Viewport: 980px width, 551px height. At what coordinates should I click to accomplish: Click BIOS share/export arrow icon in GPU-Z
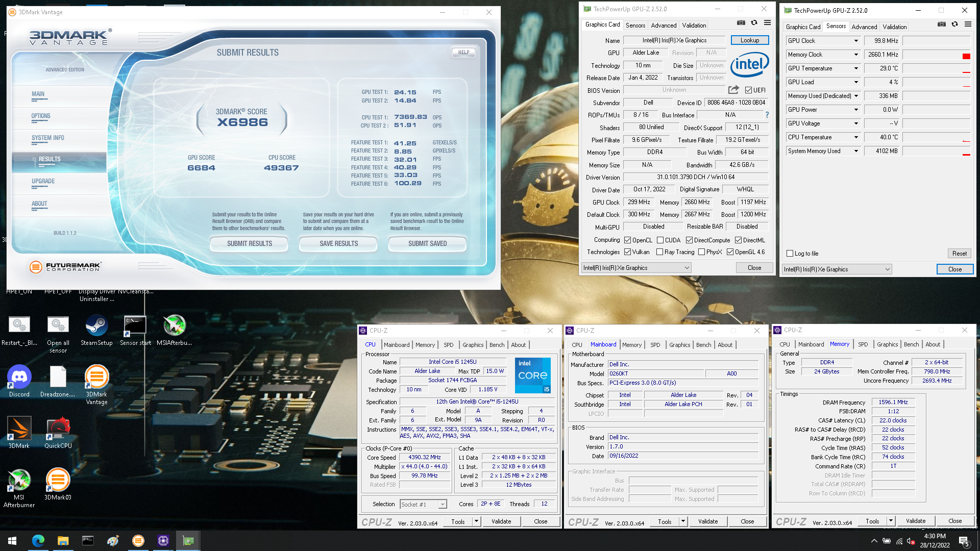pos(733,90)
